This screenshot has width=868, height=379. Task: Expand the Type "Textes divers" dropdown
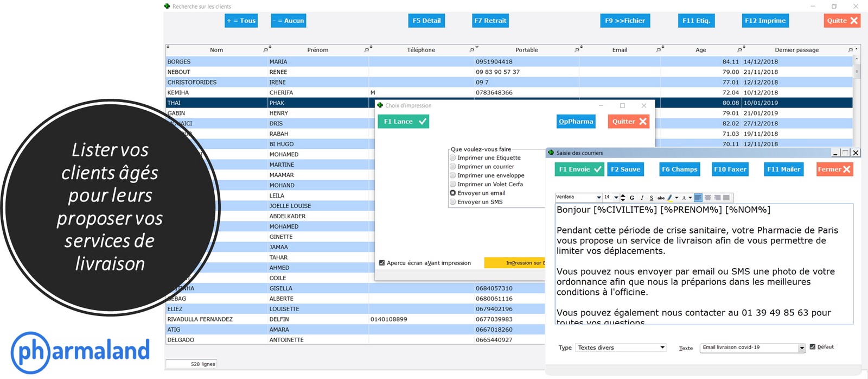(x=662, y=348)
